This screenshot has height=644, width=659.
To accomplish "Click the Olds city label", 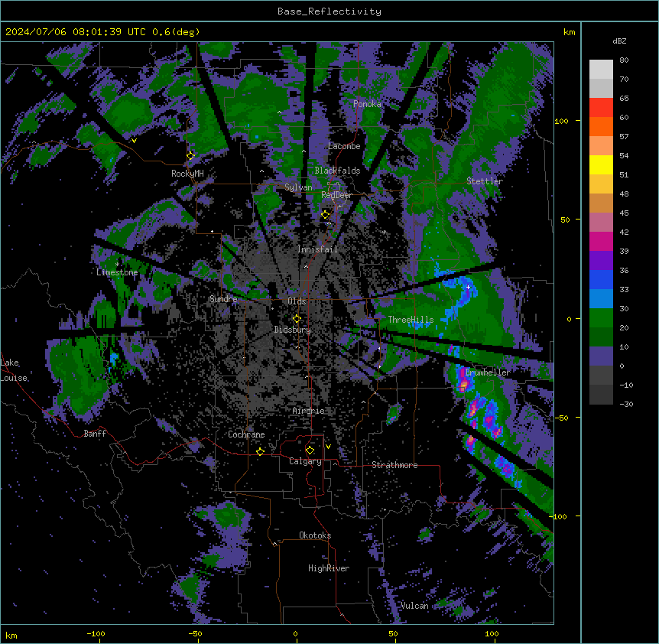I will coord(297,301).
